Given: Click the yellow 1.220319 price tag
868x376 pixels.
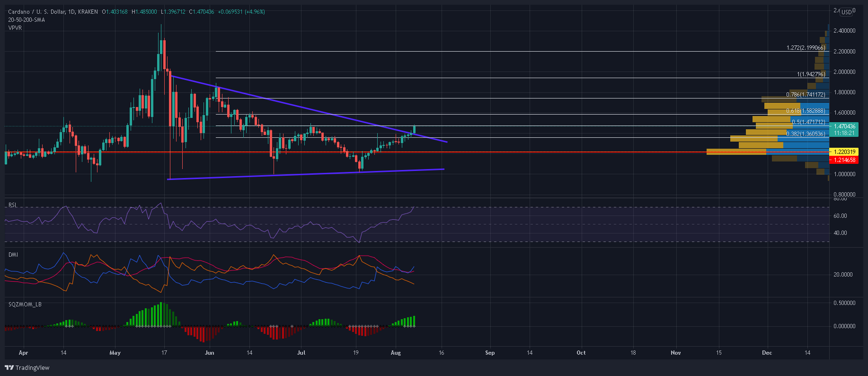Looking at the screenshot, I should point(844,152).
